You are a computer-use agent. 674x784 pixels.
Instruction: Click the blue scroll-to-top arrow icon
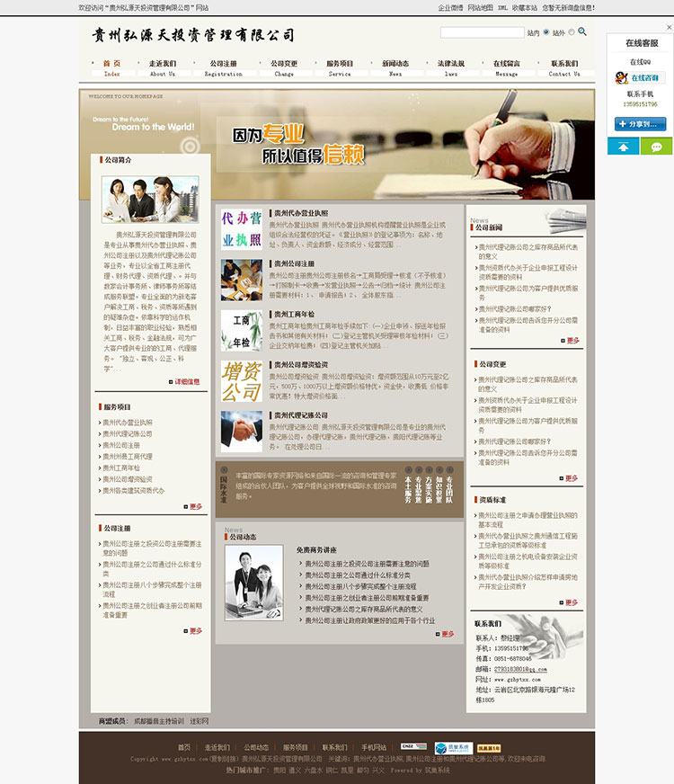pos(623,147)
